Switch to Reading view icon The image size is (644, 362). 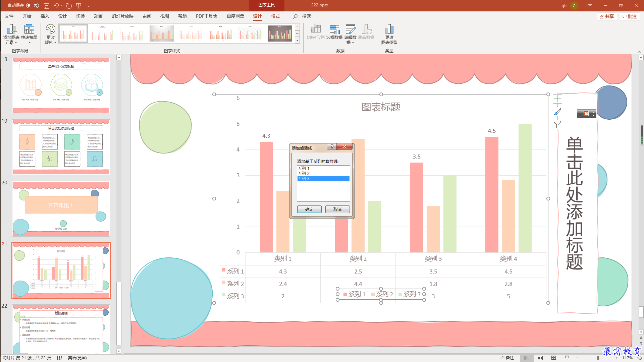[554, 358]
